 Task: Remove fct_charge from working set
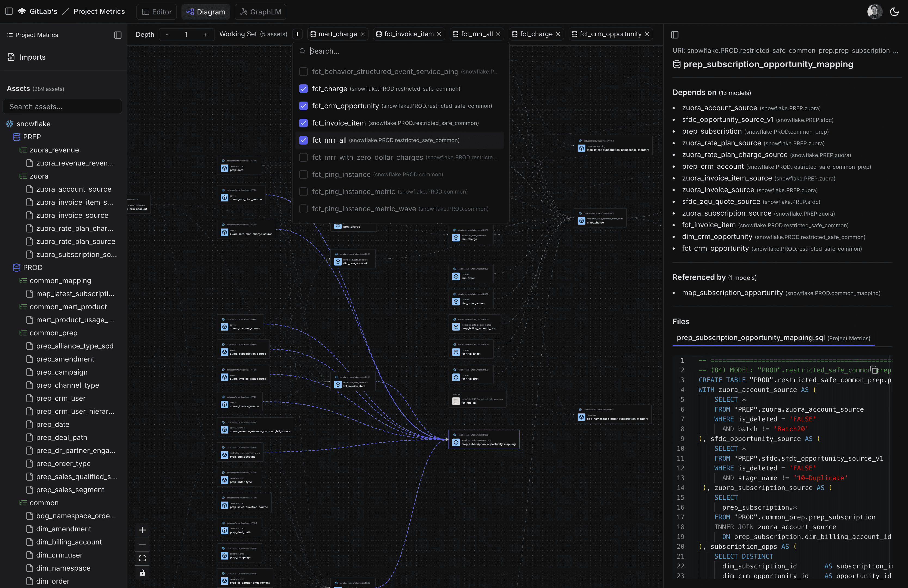point(558,34)
